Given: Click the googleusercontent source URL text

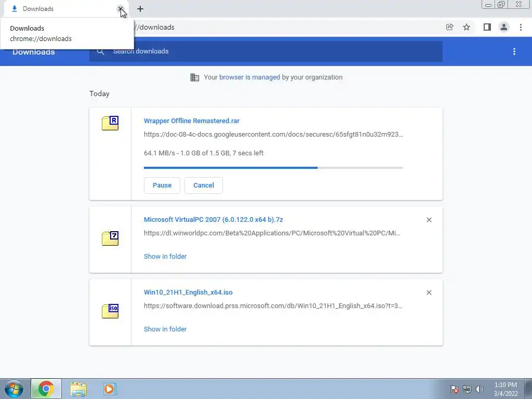Looking at the screenshot, I should coord(273,135).
